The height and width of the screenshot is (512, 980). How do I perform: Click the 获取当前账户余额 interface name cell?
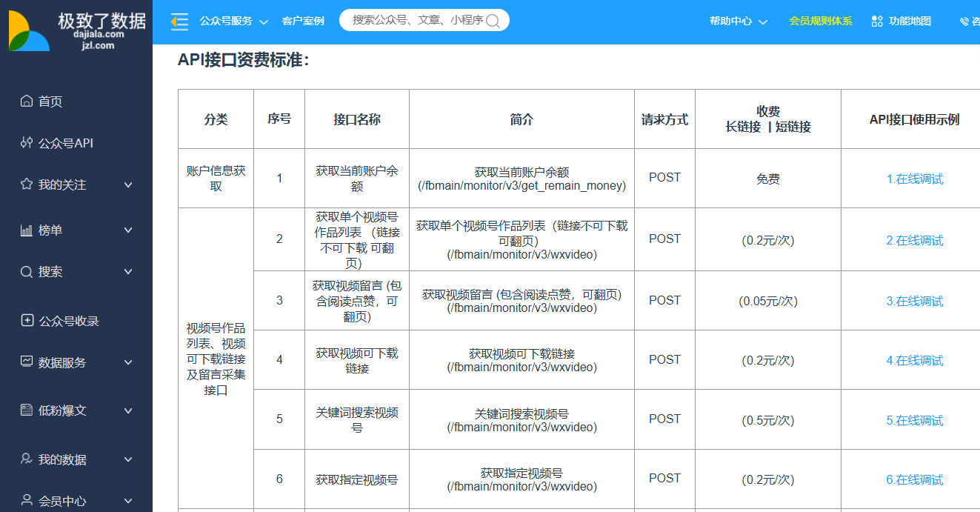357,179
